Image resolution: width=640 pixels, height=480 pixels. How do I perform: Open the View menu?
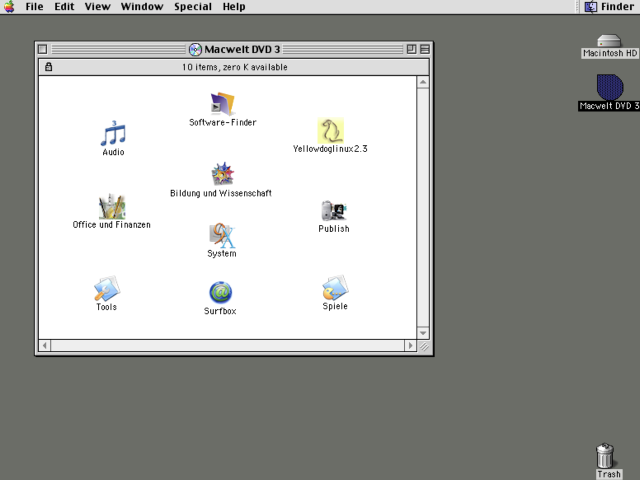98,7
